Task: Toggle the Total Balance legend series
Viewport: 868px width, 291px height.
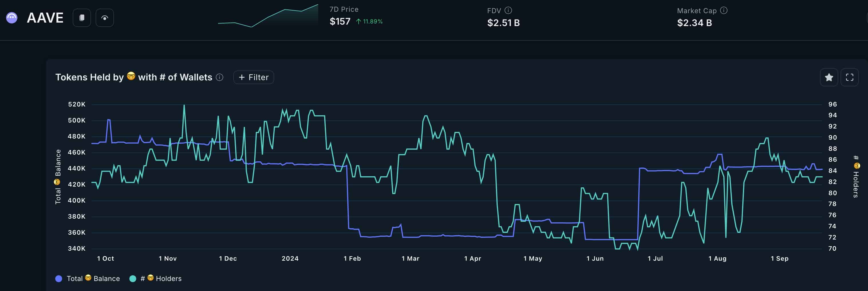Action: point(88,278)
